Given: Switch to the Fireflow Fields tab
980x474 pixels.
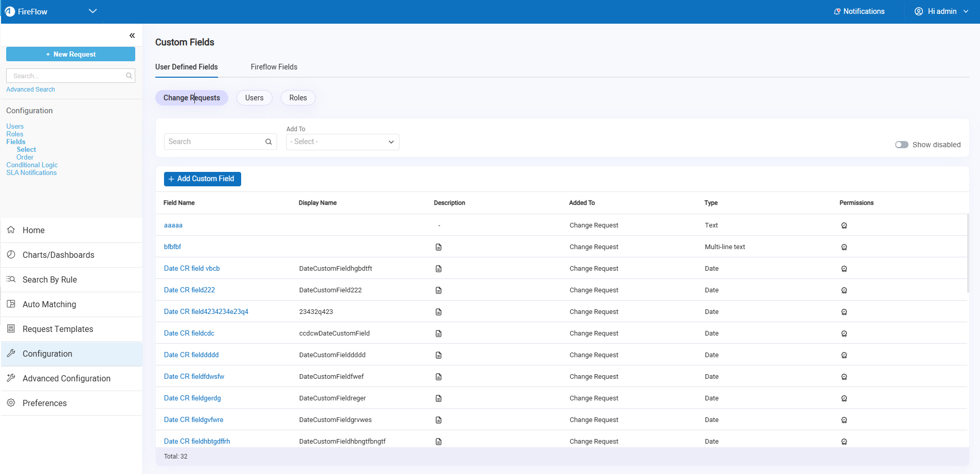Looking at the screenshot, I should coord(274,67).
